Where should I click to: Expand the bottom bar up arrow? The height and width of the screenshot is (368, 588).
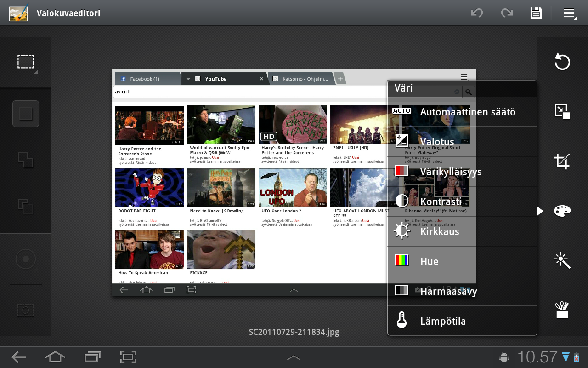(x=294, y=357)
